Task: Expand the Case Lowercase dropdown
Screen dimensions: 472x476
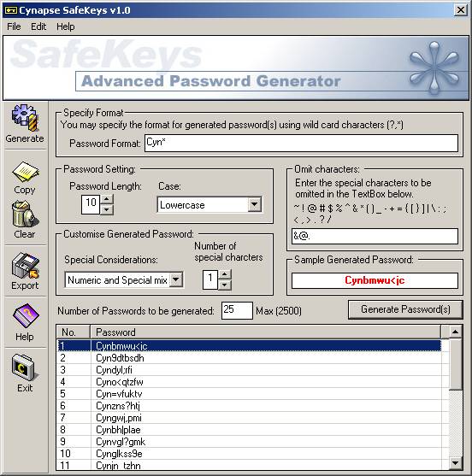Action: (x=255, y=204)
